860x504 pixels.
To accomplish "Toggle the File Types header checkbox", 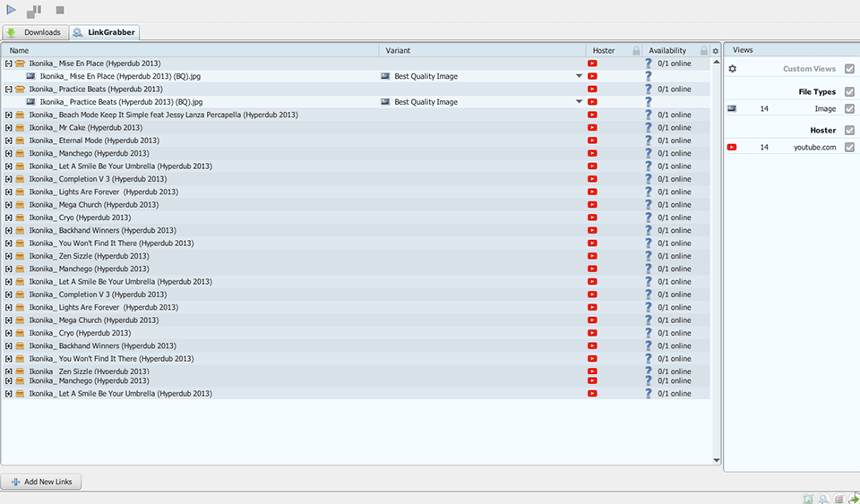I will coord(849,92).
